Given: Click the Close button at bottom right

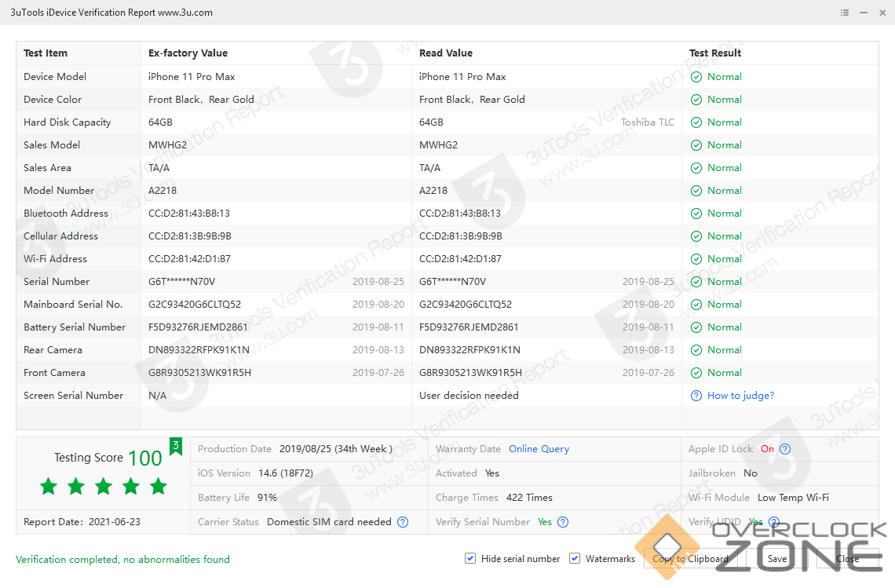Looking at the screenshot, I should [x=847, y=559].
